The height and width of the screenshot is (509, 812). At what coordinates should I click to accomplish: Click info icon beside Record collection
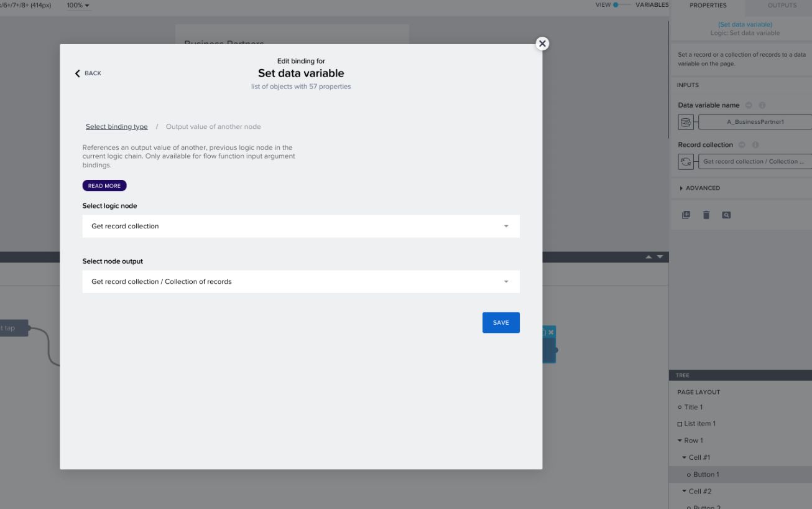click(x=755, y=145)
